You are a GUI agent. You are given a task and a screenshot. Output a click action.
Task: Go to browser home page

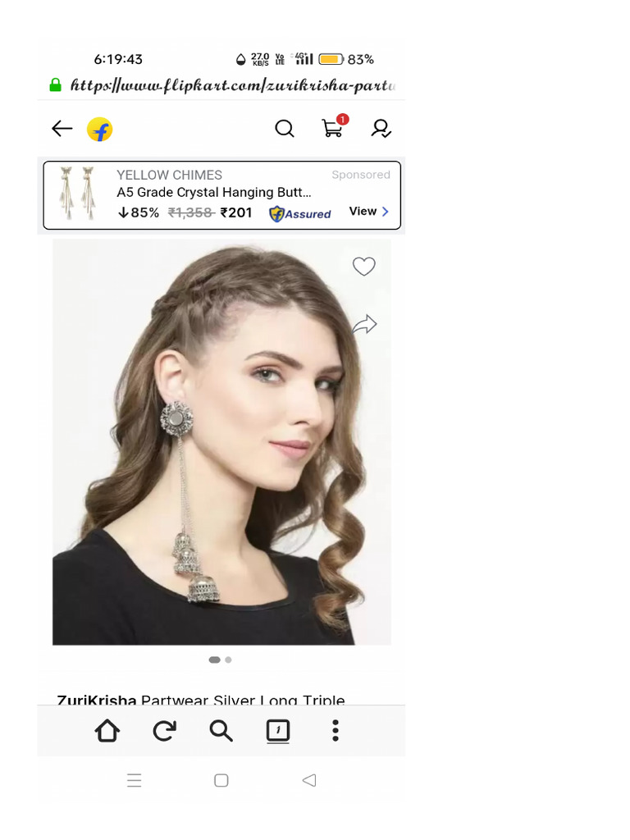point(107,730)
